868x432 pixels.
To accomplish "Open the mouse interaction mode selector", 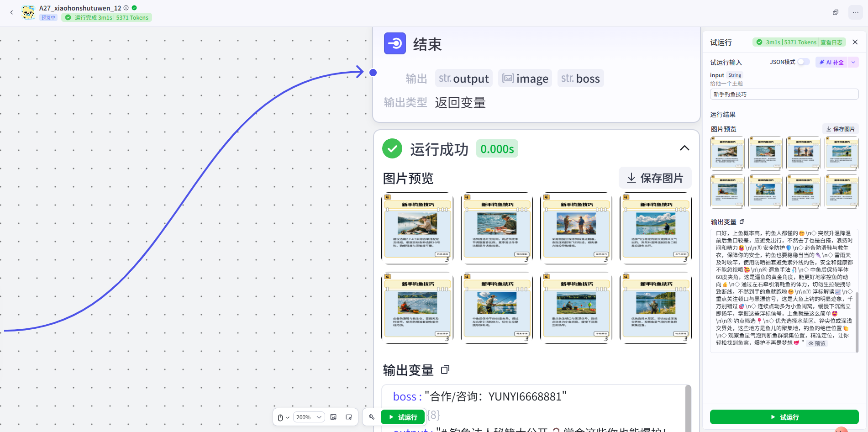I will [x=284, y=417].
